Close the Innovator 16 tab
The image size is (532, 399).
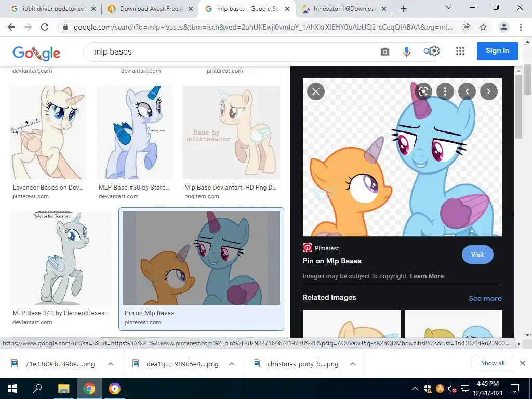point(384,9)
